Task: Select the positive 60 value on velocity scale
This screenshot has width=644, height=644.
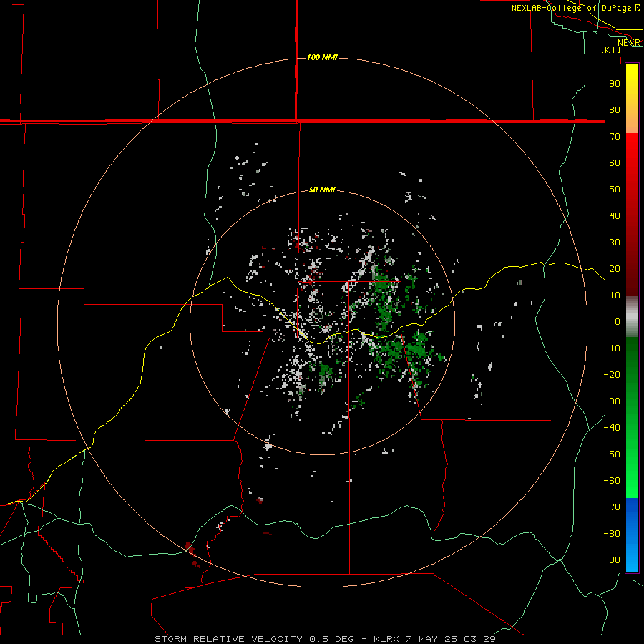Action: pos(615,162)
